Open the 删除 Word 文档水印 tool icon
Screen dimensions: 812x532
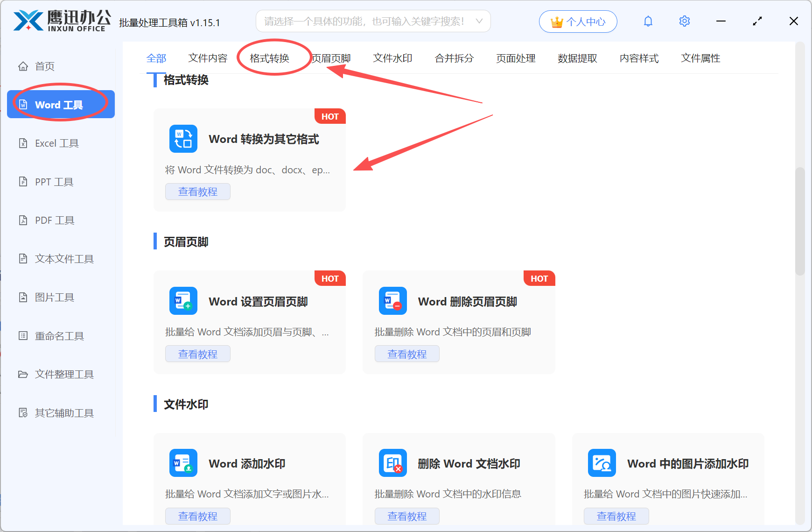click(392, 463)
